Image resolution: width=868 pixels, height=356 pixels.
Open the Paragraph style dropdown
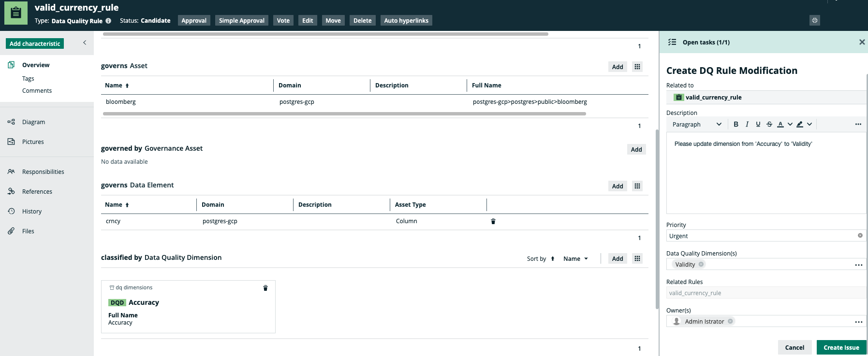pos(696,124)
